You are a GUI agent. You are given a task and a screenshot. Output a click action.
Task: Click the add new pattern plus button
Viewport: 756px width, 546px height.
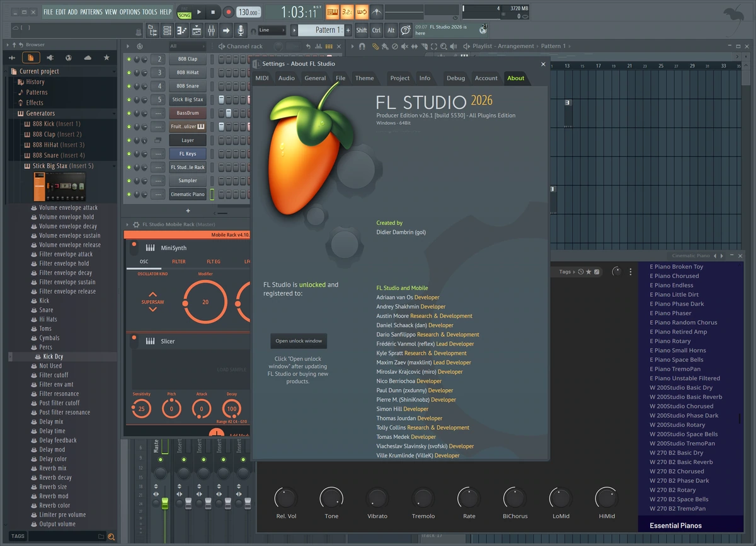[348, 30]
